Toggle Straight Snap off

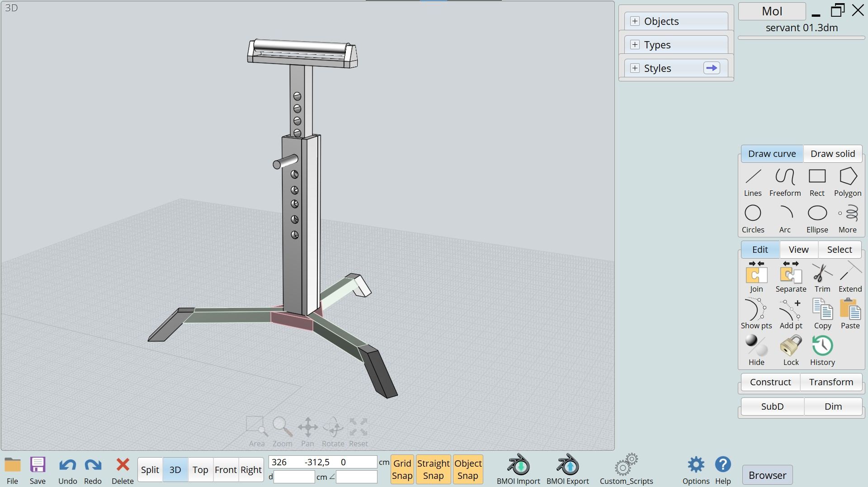[x=433, y=469]
